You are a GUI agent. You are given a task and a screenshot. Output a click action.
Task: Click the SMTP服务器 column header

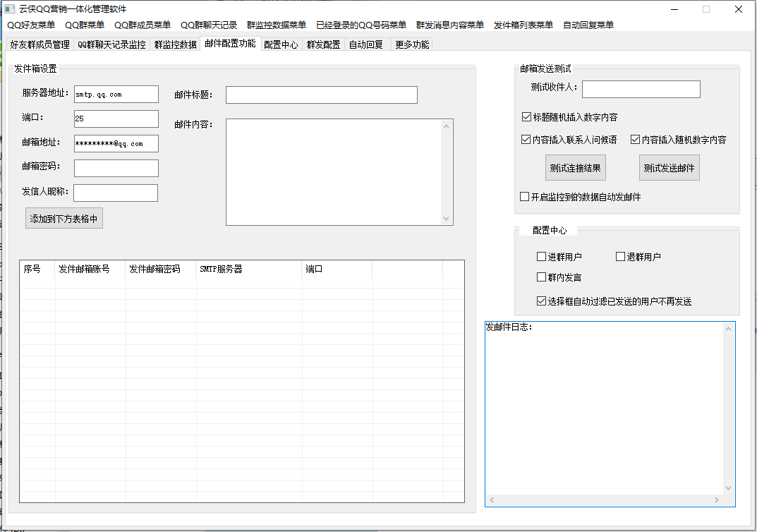(249, 270)
